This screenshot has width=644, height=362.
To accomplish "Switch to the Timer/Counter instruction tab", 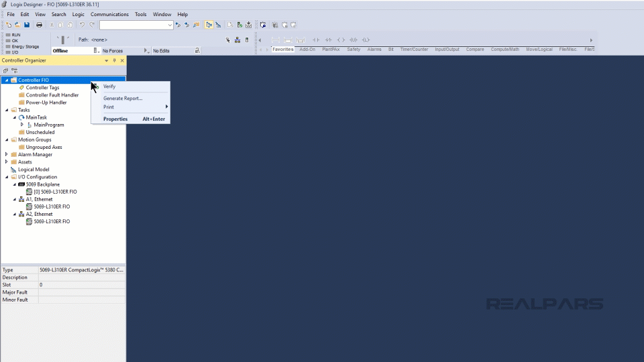I will (x=414, y=49).
